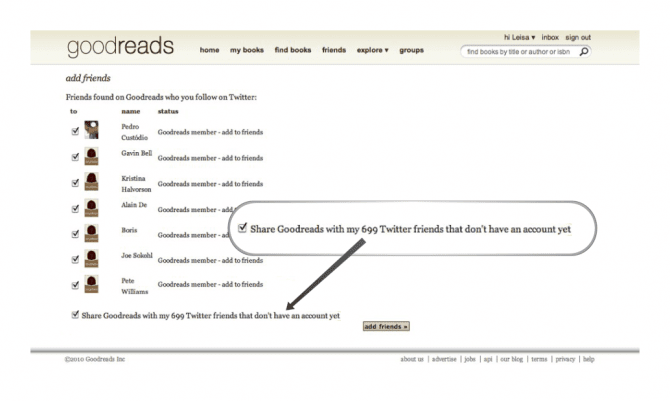The image size is (670, 401).
Task: Click the goodreads logo
Action: [x=120, y=47]
